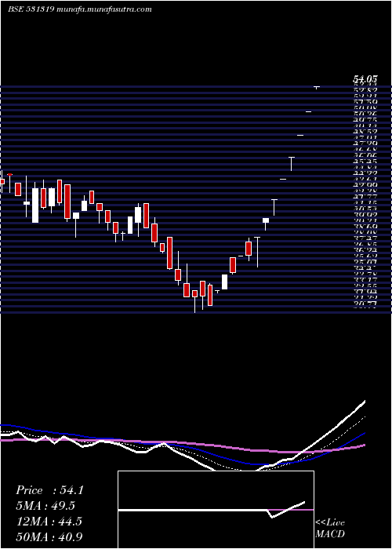The height and width of the screenshot is (549, 392).
Task: Select the '5MA : 49.5' readout
Action: point(45,506)
